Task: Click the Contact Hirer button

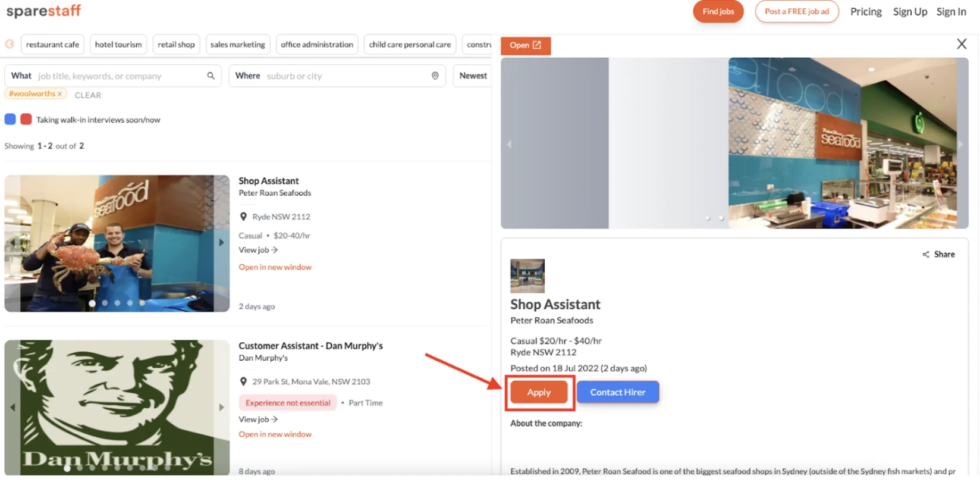Action: [x=618, y=392]
